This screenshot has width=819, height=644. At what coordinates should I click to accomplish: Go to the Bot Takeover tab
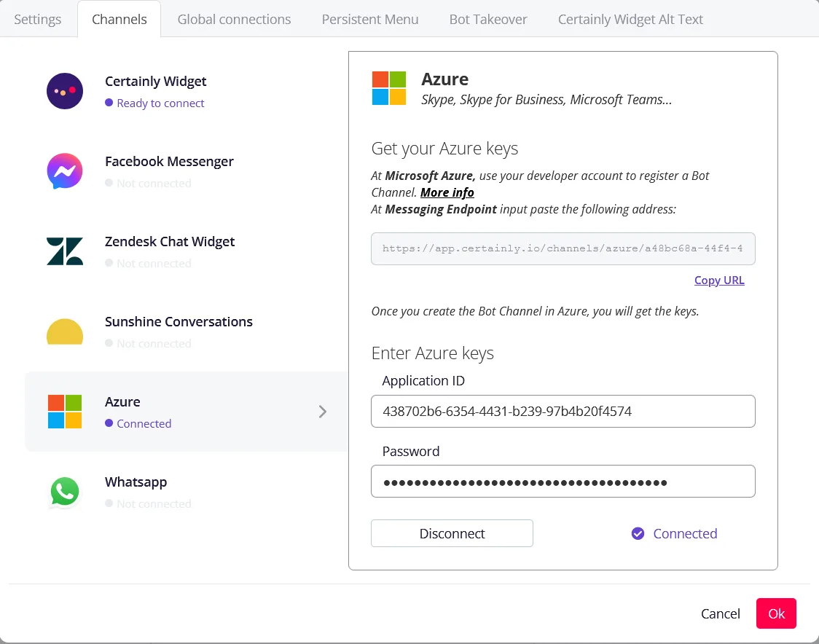coord(488,20)
